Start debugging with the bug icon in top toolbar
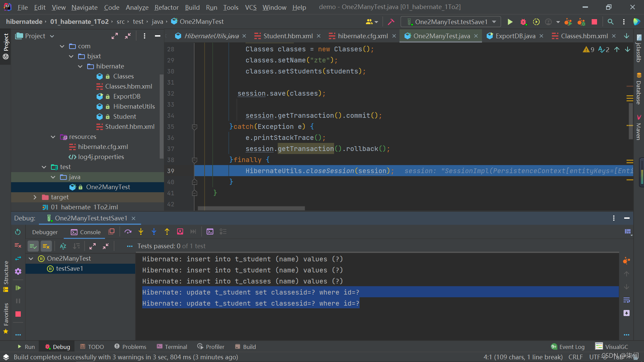Image resolution: width=644 pixels, height=362 pixels. pyautogui.click(x=523, y=22)
